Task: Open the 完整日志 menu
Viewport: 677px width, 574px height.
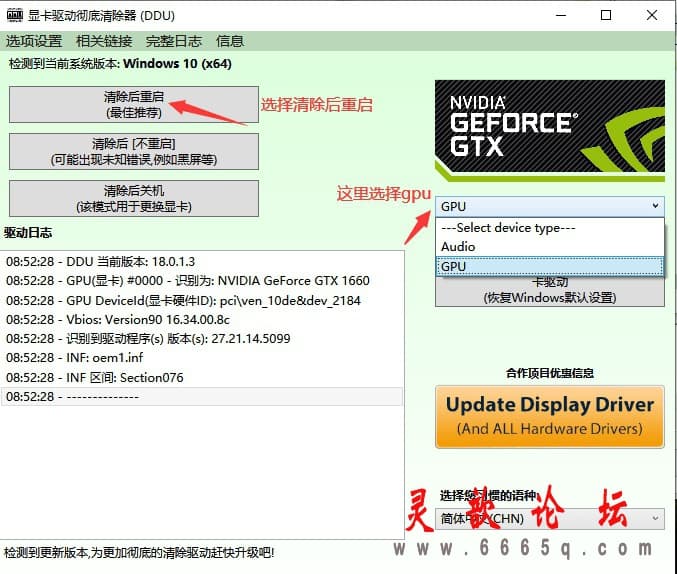Action: pos(174,41)
